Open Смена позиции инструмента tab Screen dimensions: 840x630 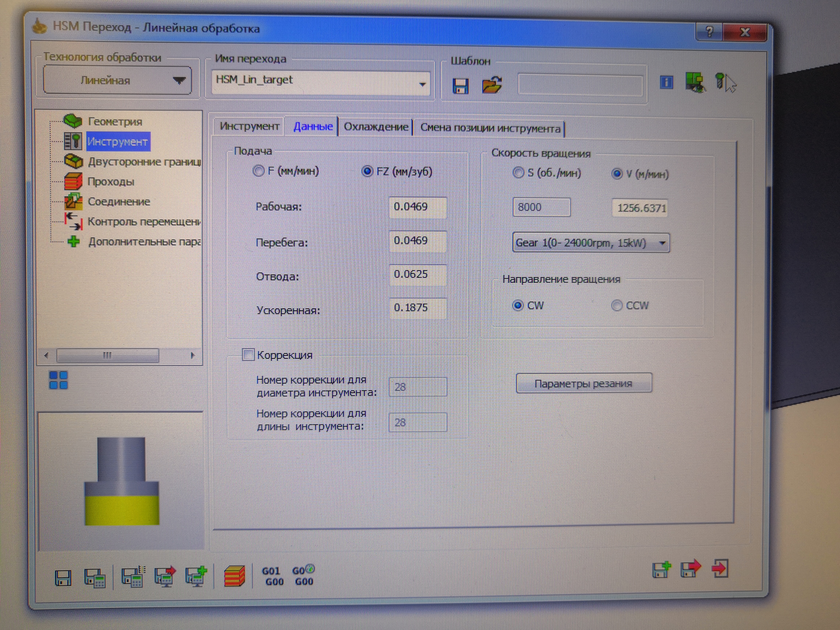point(490,128)
